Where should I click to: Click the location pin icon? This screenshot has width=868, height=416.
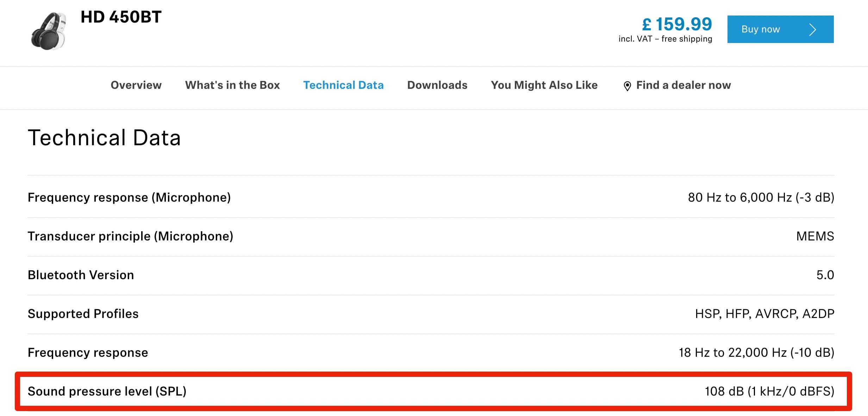click(627, 86)
